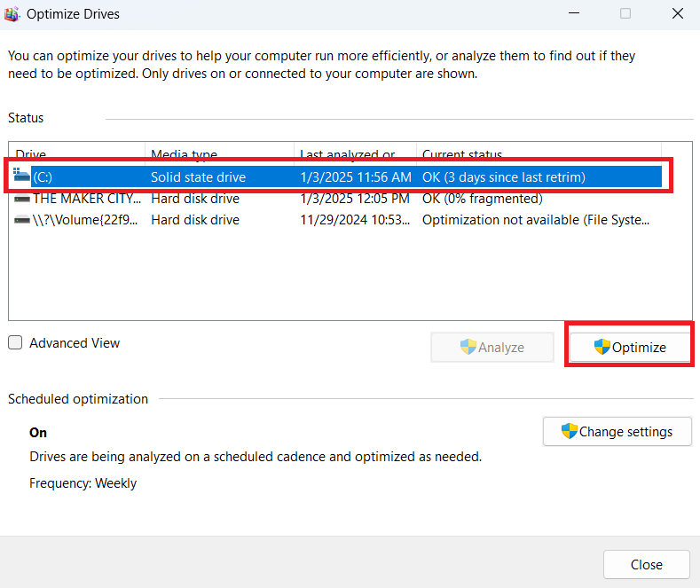Click the \\?\Volume{22f9 drive icon

click(x=22, y=220)
